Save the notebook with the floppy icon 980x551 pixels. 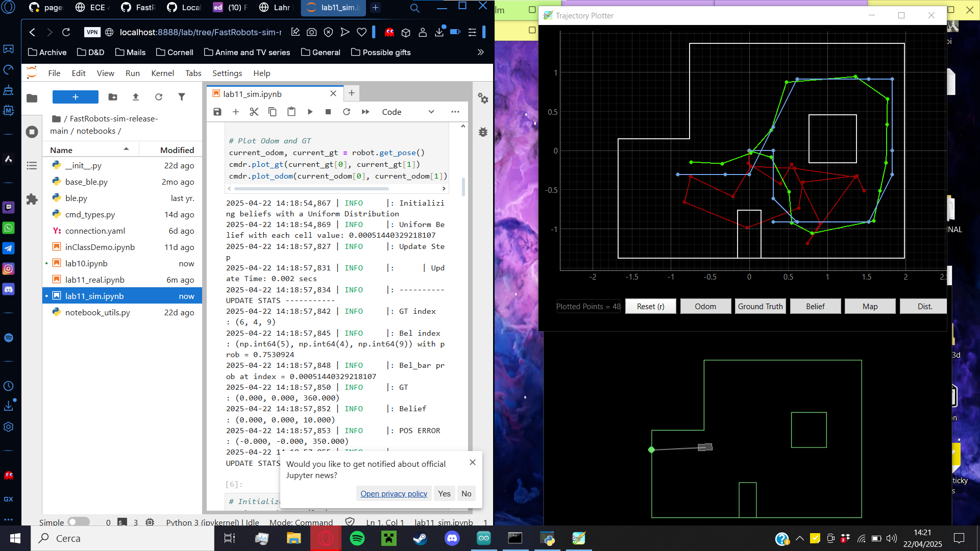[x=217, y=112]
